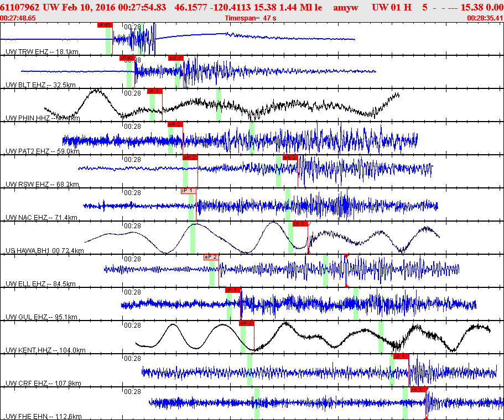Select the iPd0 pick flag on TRW trace
Screen dimensions: 504x420
tap(105, 25)
